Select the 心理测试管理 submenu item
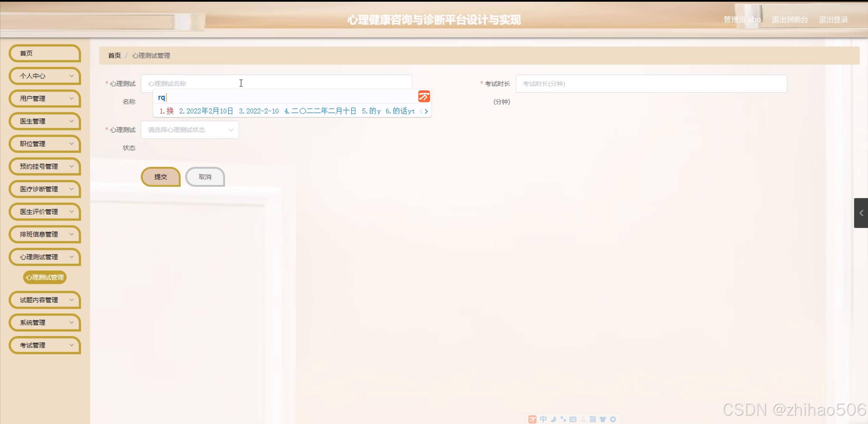Image resolution: width=868 pixels, height=424 pixels. pyautogui.click(x=45, y=277)
